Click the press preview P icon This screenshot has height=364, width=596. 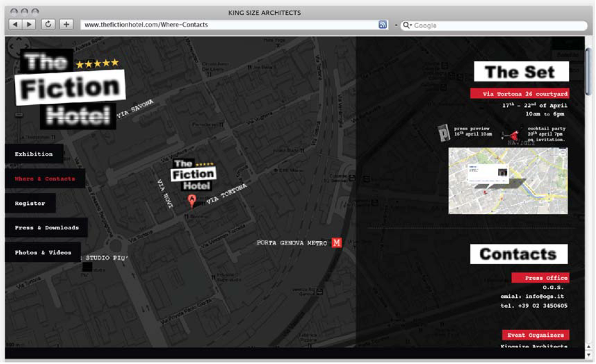tap(444, 134)
